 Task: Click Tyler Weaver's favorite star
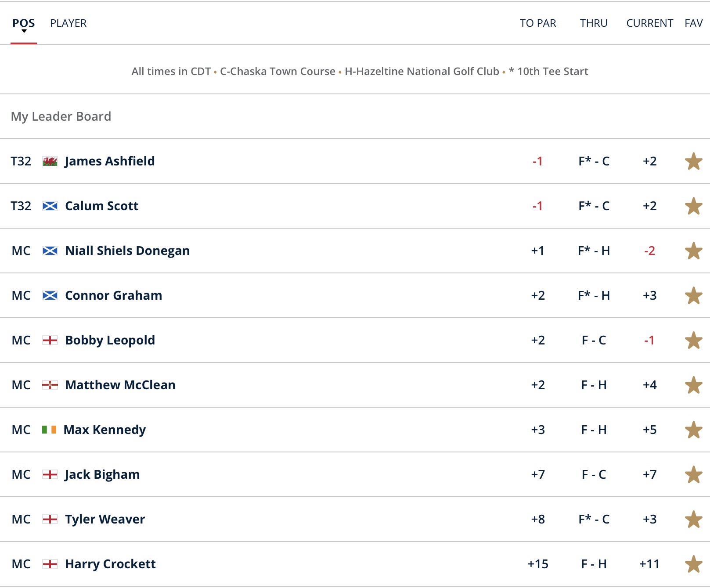pyautogui.click(x=693, y=520)
